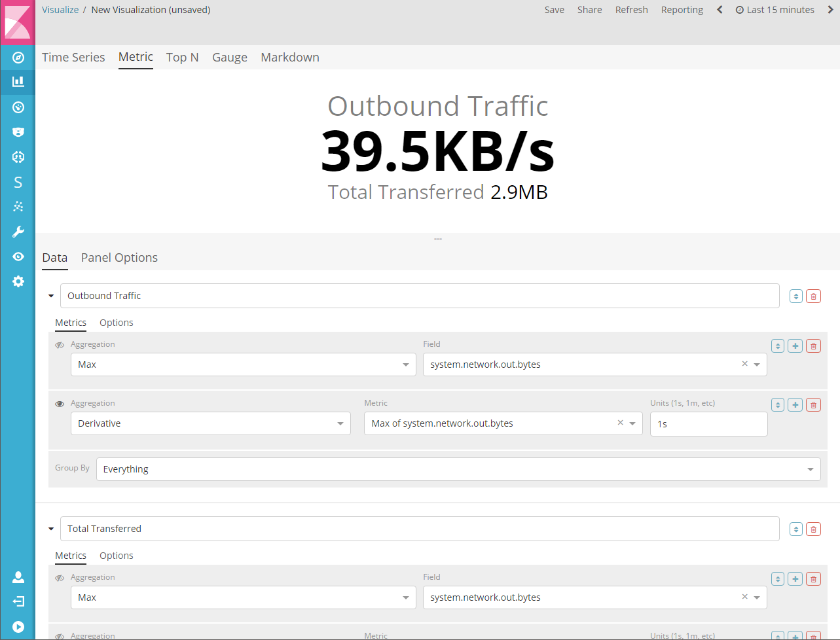Step time range back with left arrow

720,10
